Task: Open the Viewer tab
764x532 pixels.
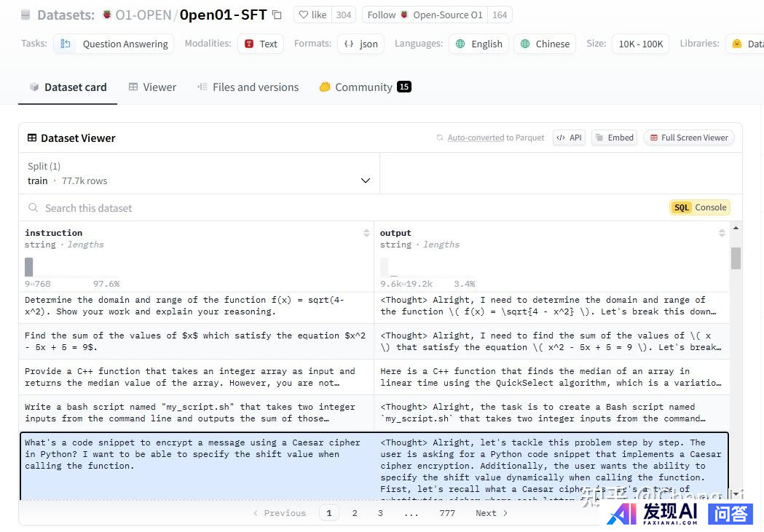Action: (x=152, y=87)
